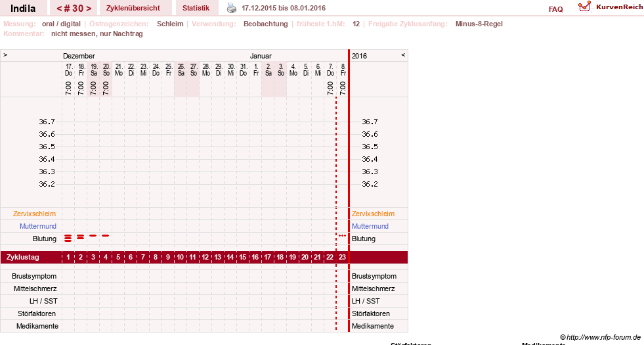Click the left Zervixschleim label
The image size is (644, 345).
pyautogui.click(x=35, y=214)
